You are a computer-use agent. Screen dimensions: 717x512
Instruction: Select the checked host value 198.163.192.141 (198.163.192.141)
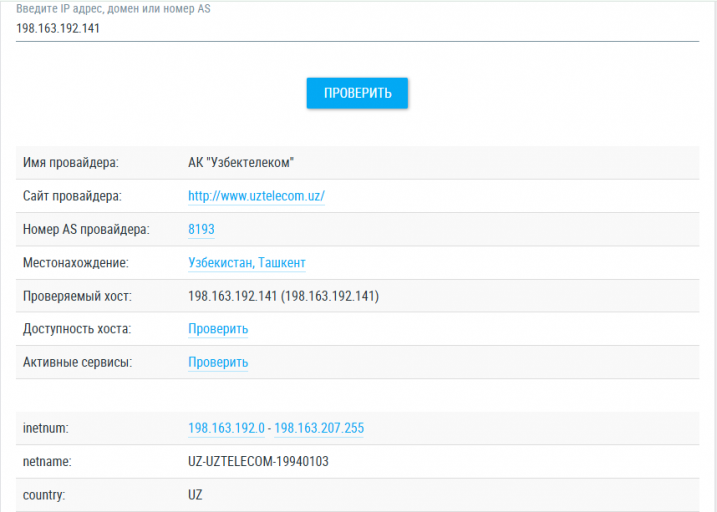[284, 296]
